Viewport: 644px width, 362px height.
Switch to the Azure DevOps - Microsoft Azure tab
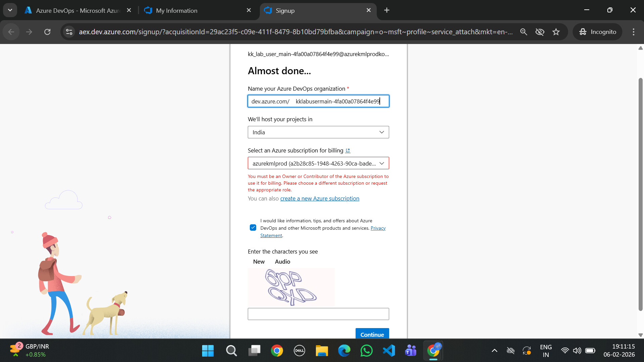tap(78, 10)
